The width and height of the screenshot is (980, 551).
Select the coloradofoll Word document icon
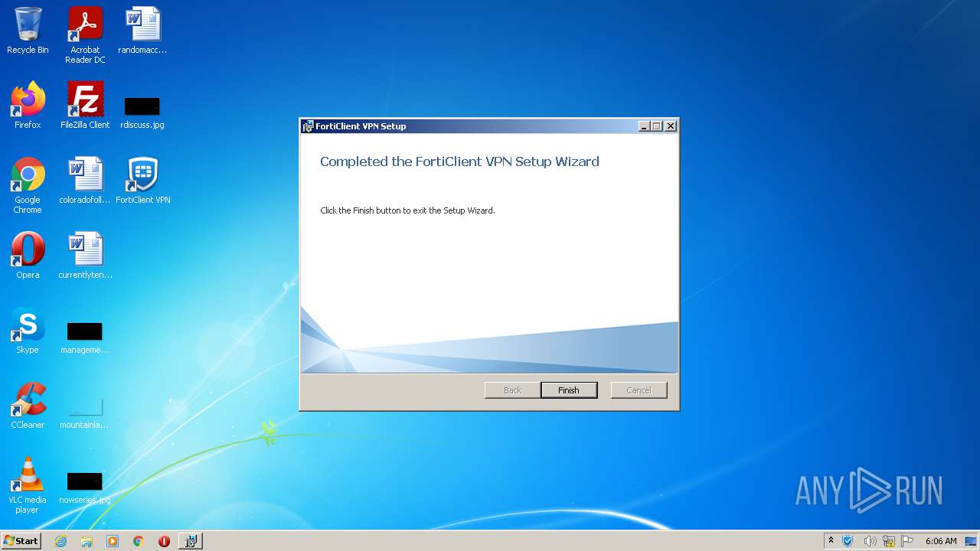point(85,181)
